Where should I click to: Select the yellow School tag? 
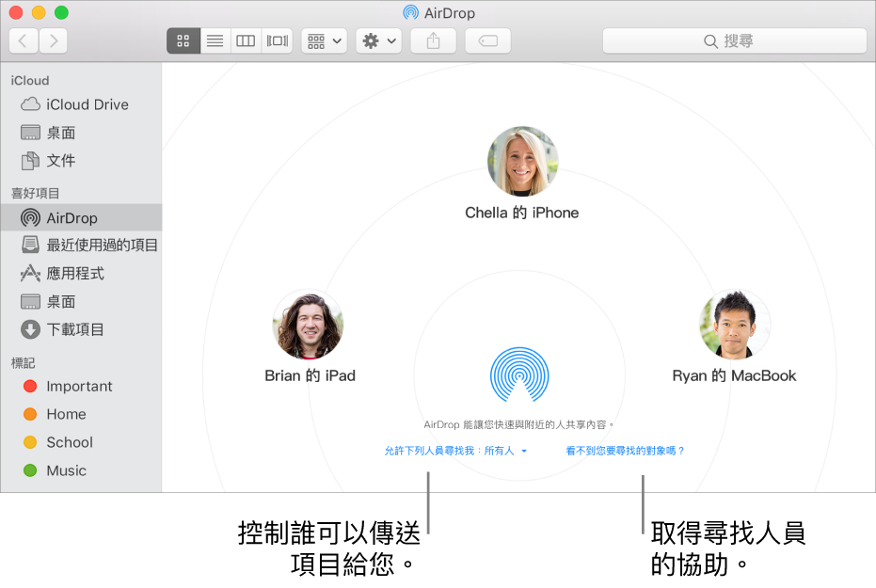click(x=81, y=442)
